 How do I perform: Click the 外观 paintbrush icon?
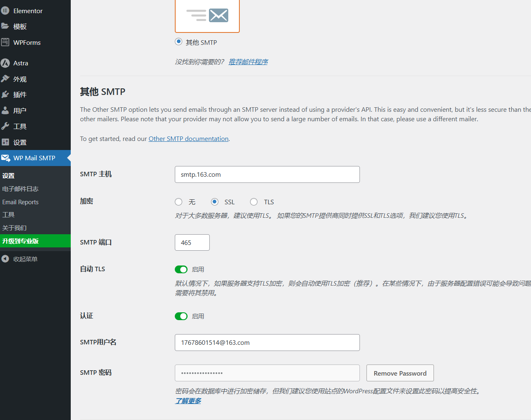[x=5, y=79]
